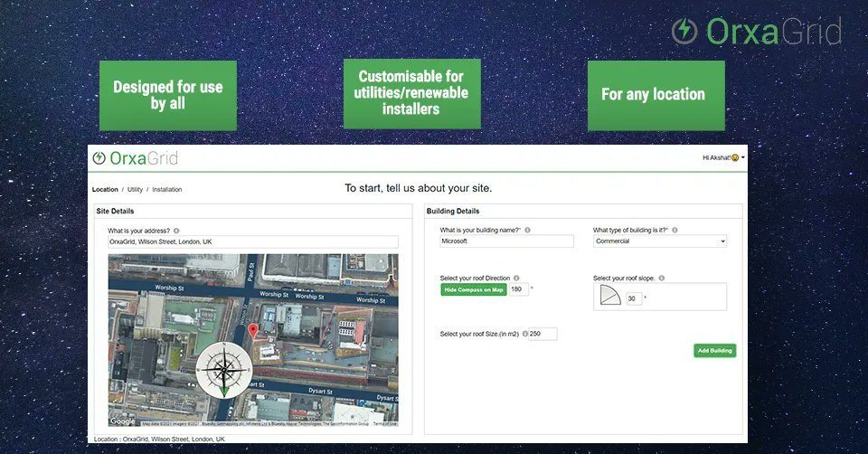
Task: Edit the roof direction value 180
Action: click(x=518, y=289)
